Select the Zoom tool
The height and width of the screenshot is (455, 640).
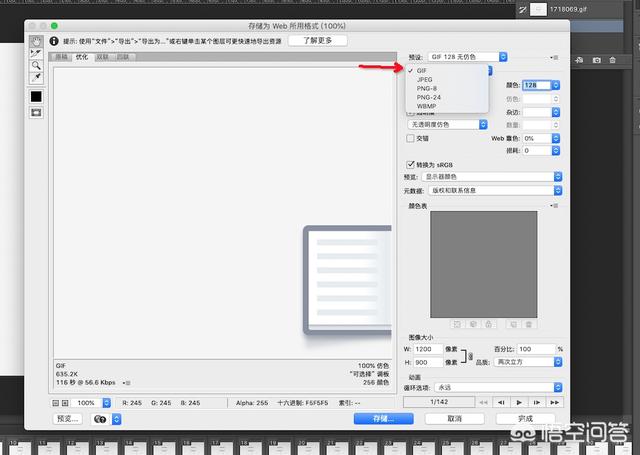click(36, 65)
